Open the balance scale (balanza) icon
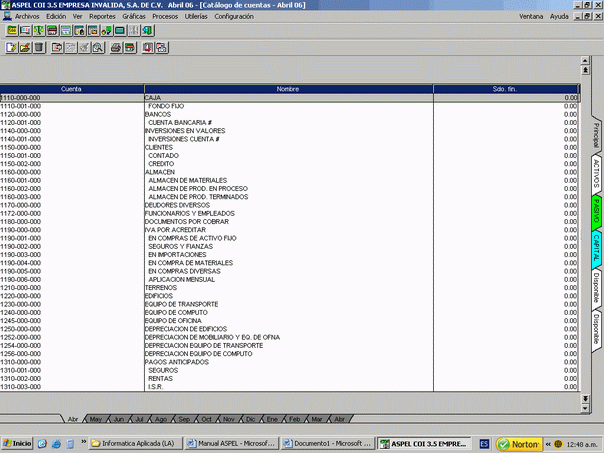604x453 pixels. click(39, 30)
